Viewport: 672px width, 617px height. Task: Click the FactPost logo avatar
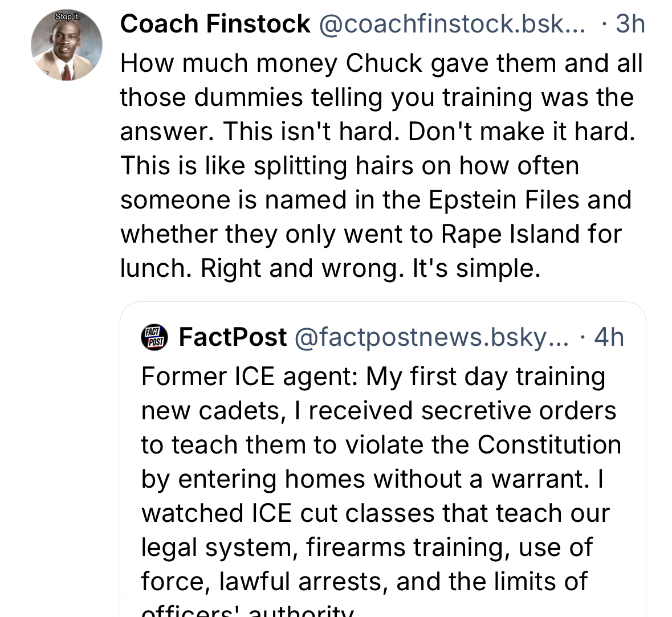154,337
